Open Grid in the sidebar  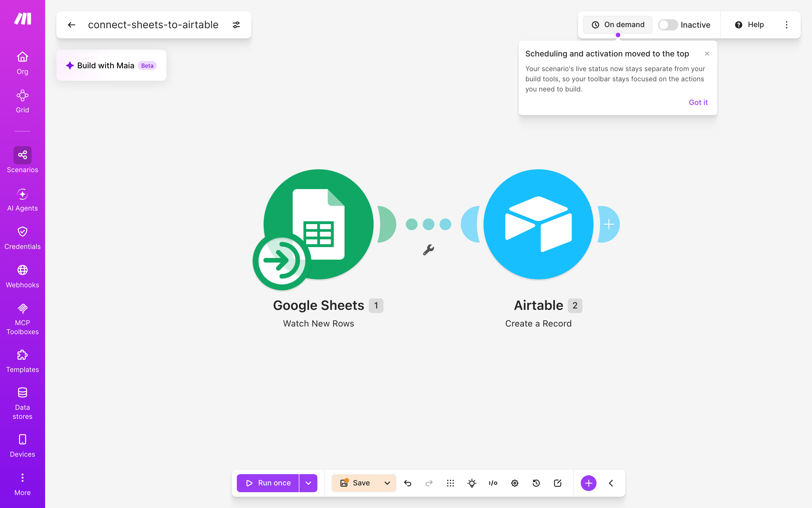click(x=23, y=102)
